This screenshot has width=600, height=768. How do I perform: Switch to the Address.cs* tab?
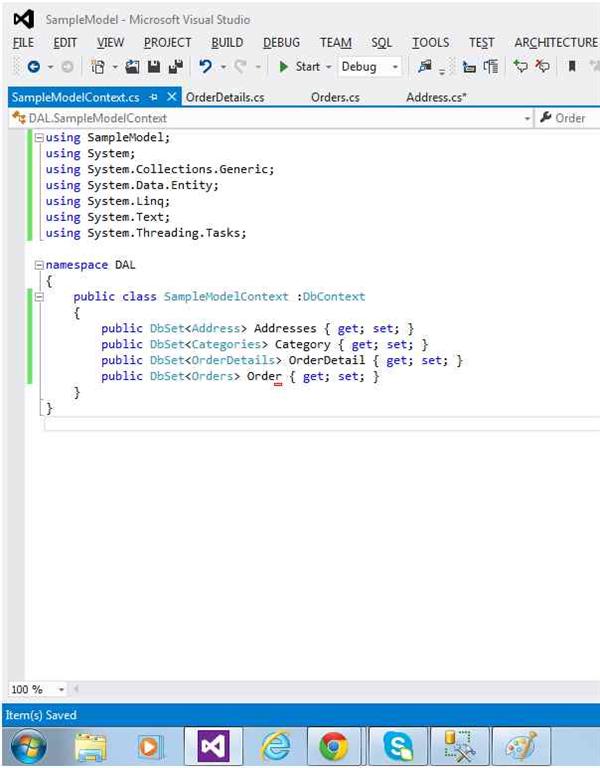click(436, 97)
